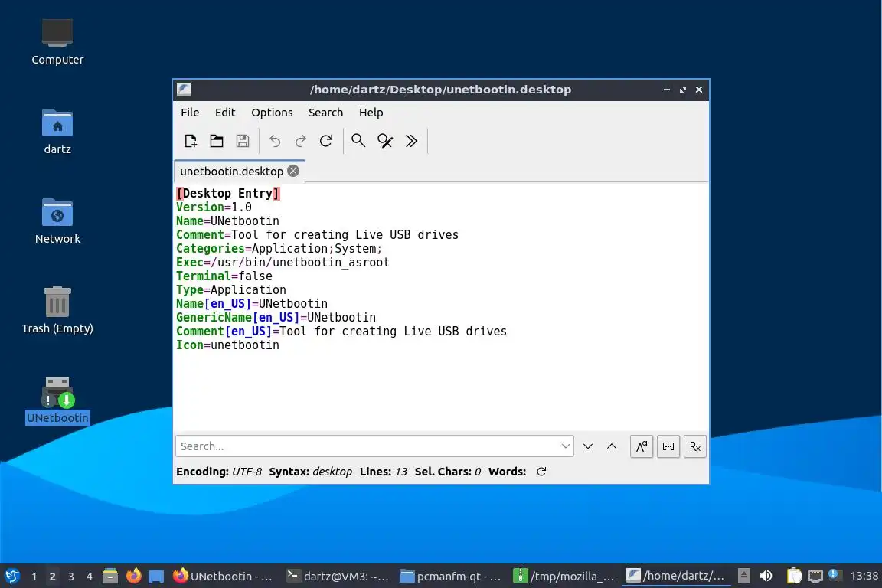Switch to workspace 1
This screenshot has height=588, width=882.
(x=34, y=577)
